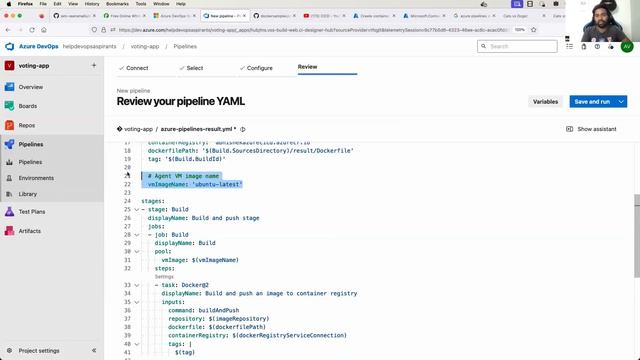This screenshot has width=640, height=360.
Task: Collapse the Docker@2 task fold at line 33
Action: (137, 285)
